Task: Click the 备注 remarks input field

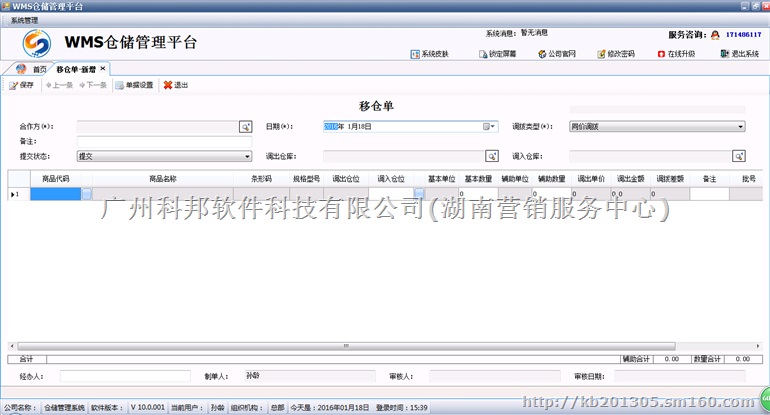Action: [165, 141]
